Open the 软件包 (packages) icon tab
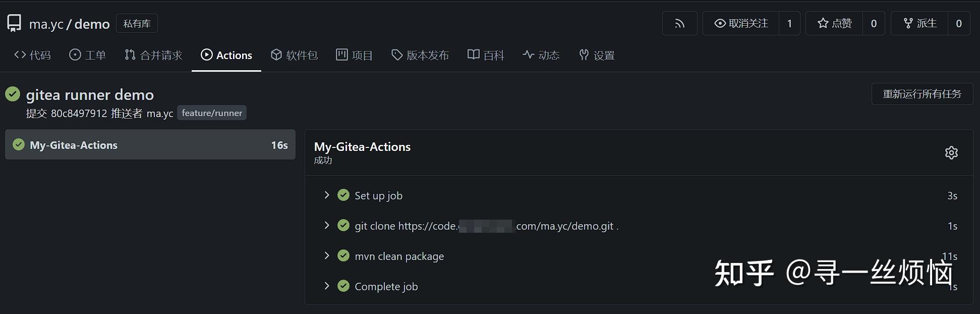 point(276,55)
